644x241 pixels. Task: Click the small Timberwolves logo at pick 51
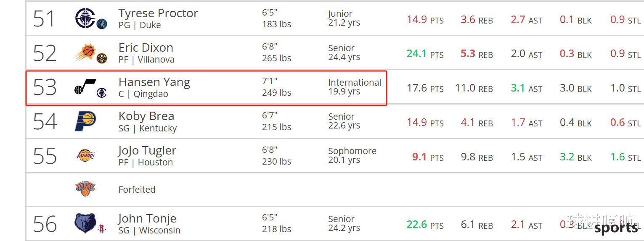(x=102, y=24)
